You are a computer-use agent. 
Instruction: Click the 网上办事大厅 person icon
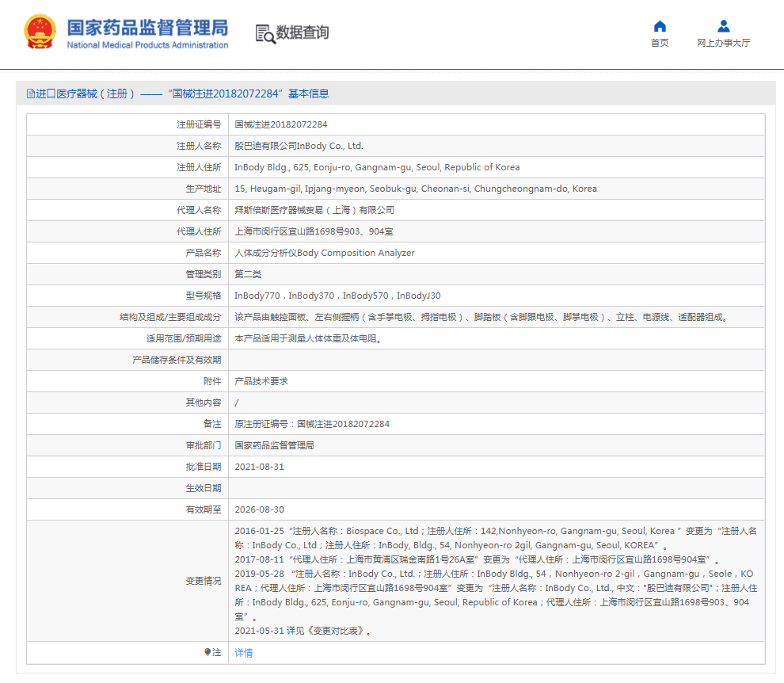coord(723,26)
